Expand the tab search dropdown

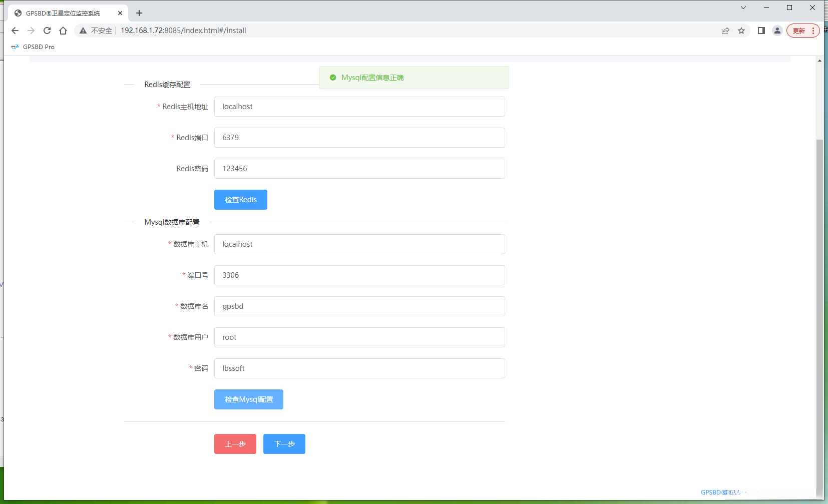point(743,8)
